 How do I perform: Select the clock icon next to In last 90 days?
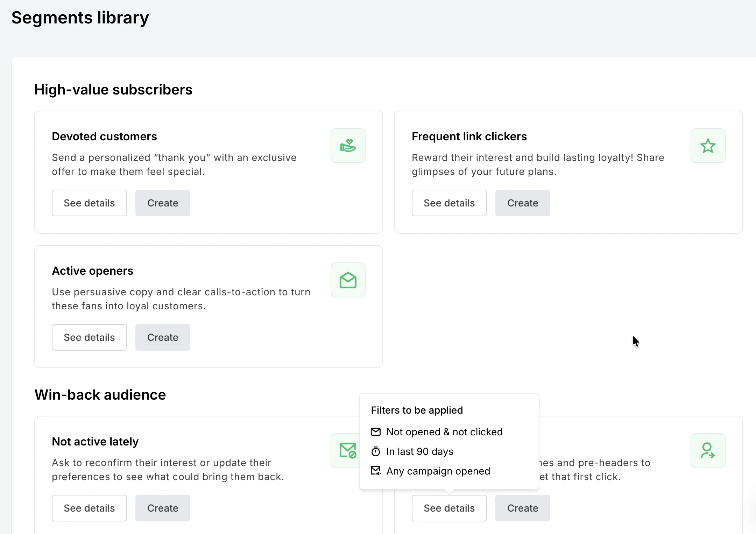(376, 451)
